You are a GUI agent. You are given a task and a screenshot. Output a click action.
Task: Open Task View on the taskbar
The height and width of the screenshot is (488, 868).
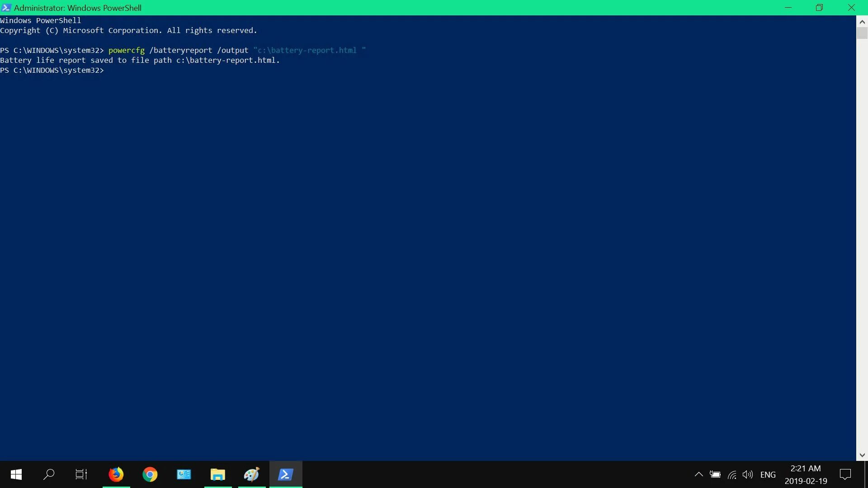[x=81, y=474]
